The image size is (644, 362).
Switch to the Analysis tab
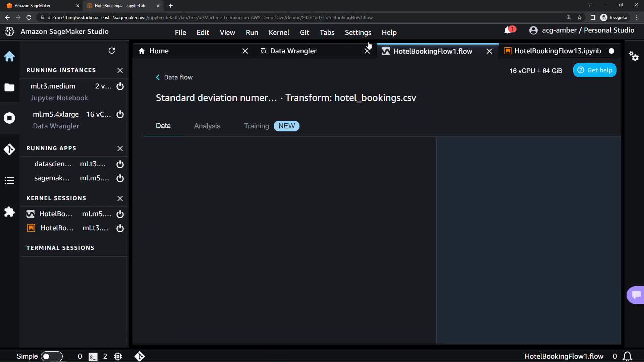tap(207, 126)
